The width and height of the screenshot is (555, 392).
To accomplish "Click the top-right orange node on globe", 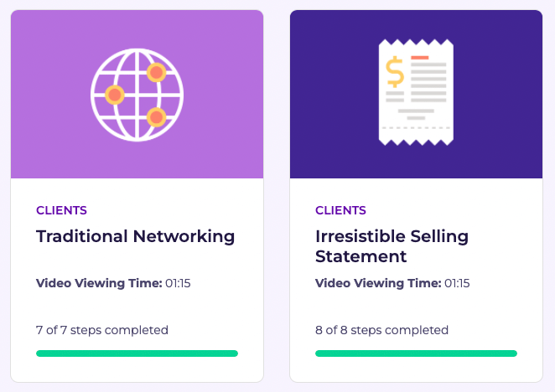I will [x=155, y=73].
